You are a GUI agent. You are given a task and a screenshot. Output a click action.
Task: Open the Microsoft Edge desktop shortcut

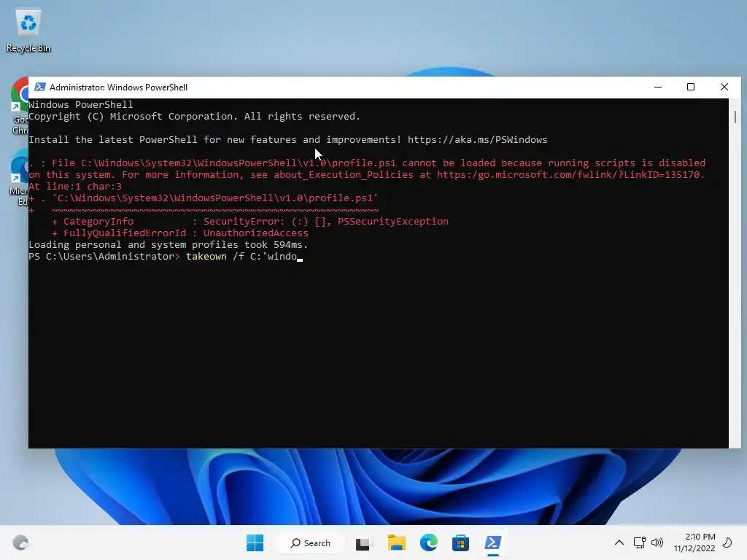[x=20, y=177]
